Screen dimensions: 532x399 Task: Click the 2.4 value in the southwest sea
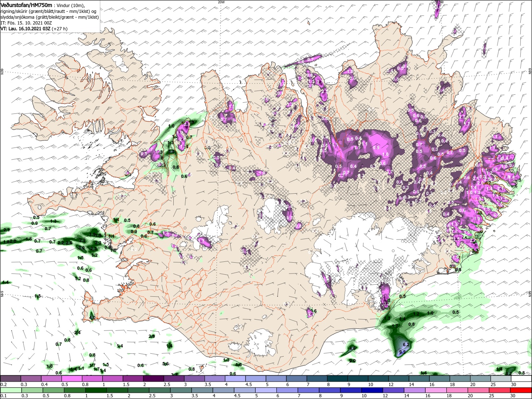(77, 332)
